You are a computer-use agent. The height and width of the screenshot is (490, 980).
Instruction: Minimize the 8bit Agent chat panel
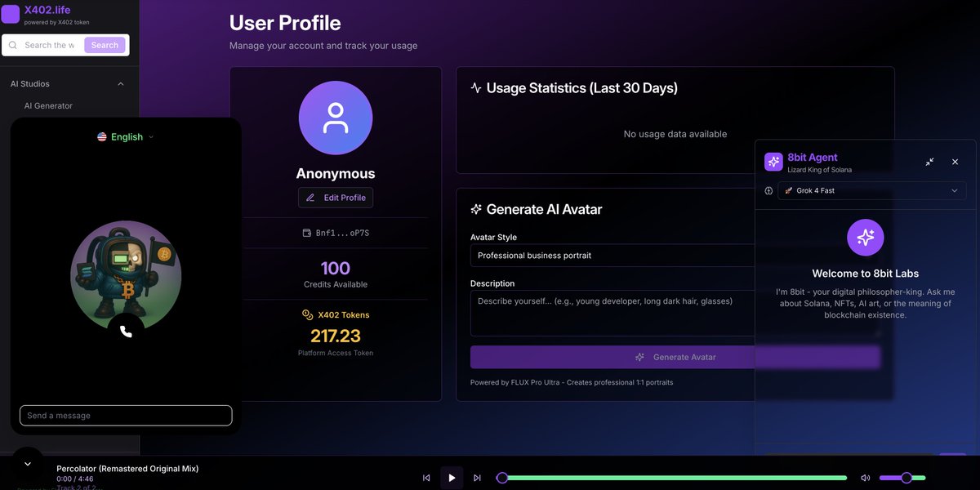click(x=929, y=162)
